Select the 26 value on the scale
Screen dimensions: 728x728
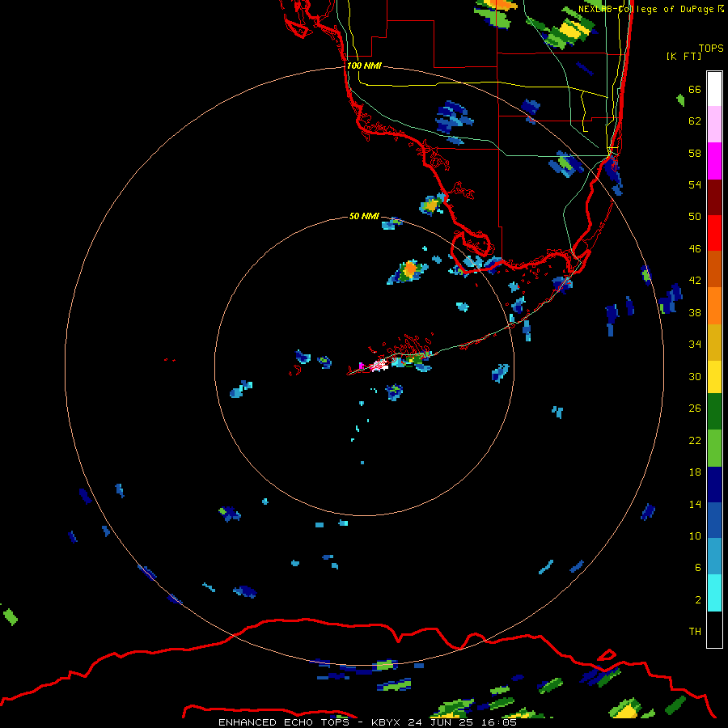click(695, 408)
